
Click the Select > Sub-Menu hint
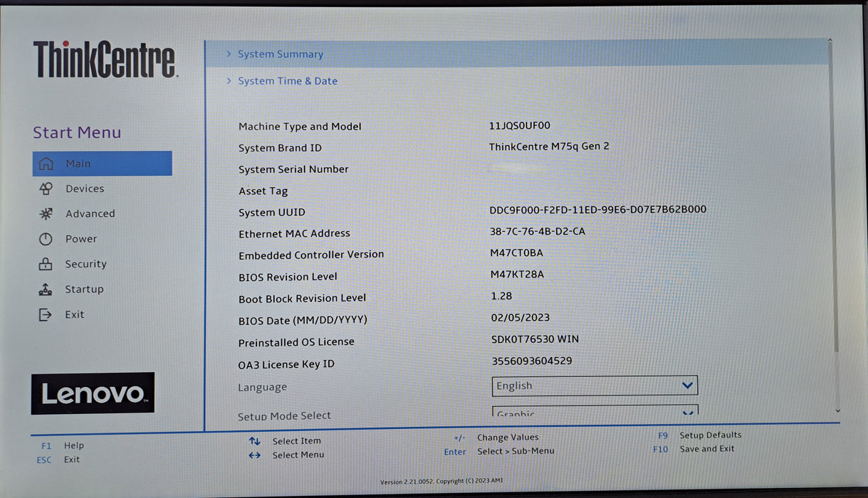click(516, 451)
